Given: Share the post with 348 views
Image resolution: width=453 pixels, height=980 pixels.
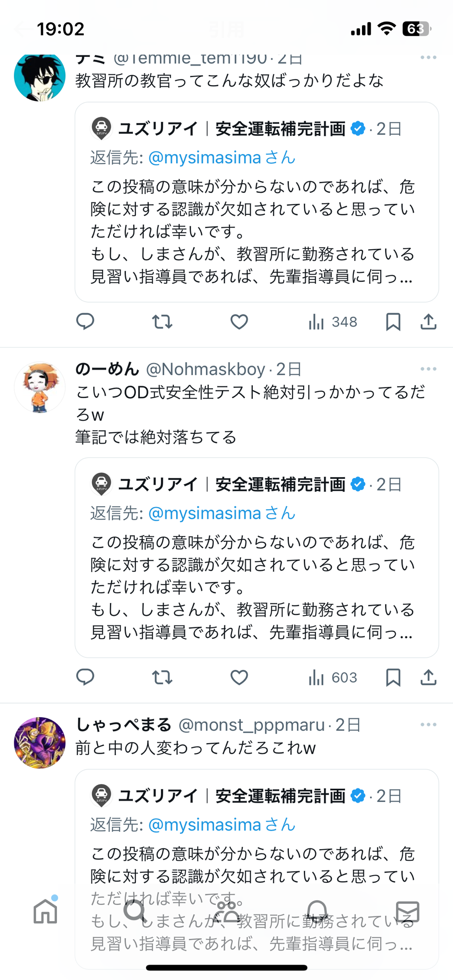Looking at the screenshot, I should click(429, 322).
